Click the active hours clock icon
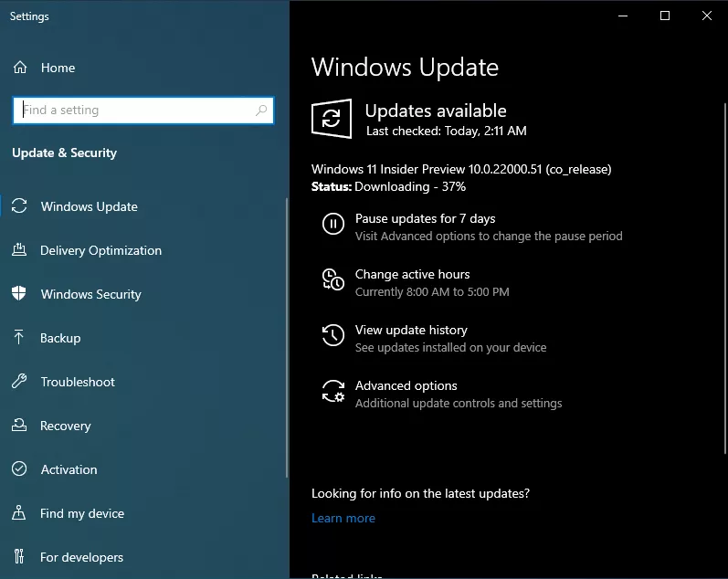 coord(333,279)
